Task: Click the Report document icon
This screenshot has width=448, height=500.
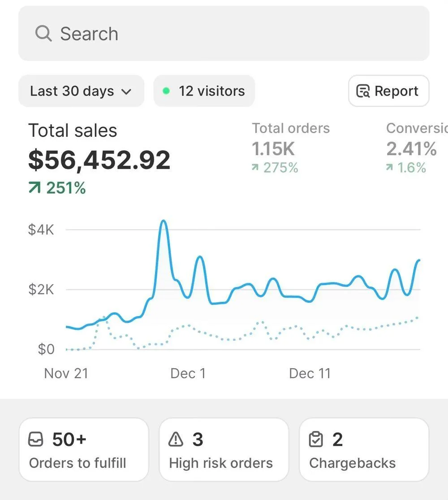Action: [x=362, y=91]
